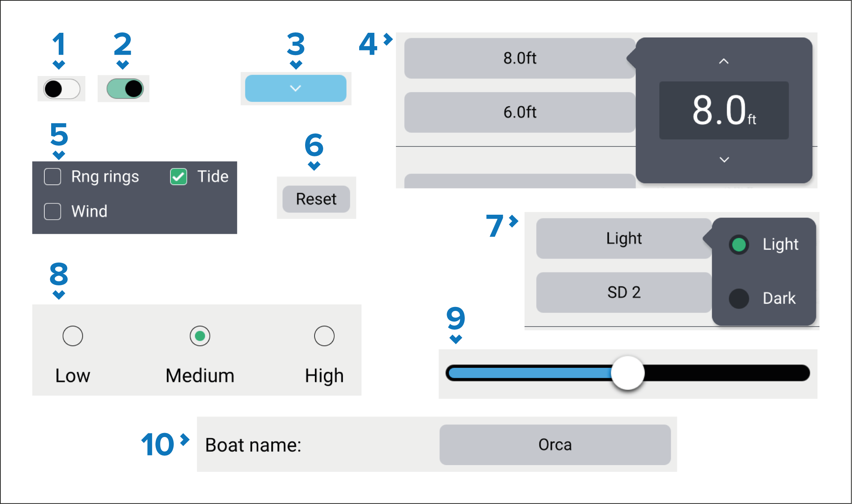Turn off the green enabled toggle switch
This screenshot has width=852, height=504.
(x=125, y=89)
